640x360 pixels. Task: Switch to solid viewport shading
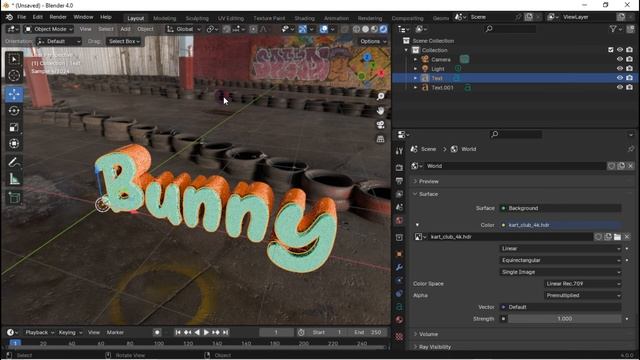tap(365, 29)
